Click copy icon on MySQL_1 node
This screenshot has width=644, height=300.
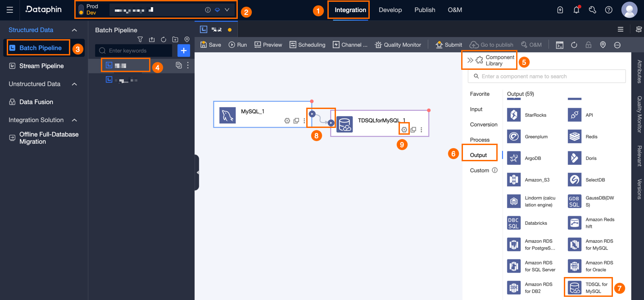click(x=296, y=121)
